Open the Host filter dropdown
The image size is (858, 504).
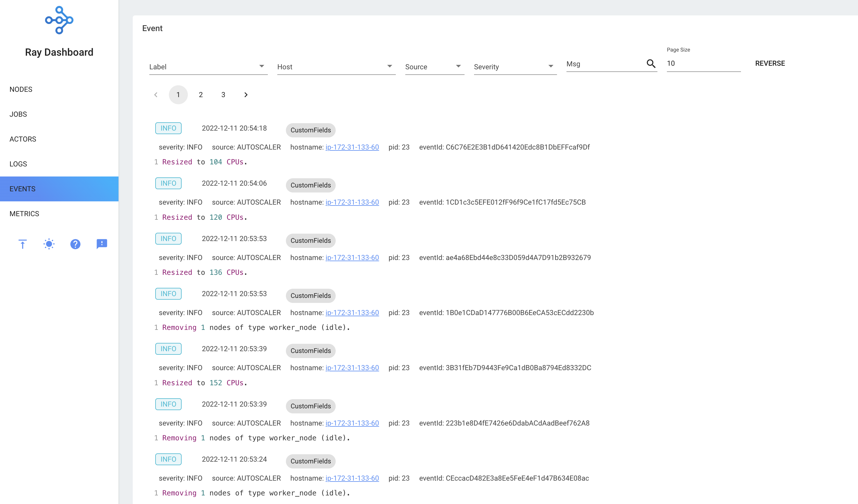click(336, 67)
